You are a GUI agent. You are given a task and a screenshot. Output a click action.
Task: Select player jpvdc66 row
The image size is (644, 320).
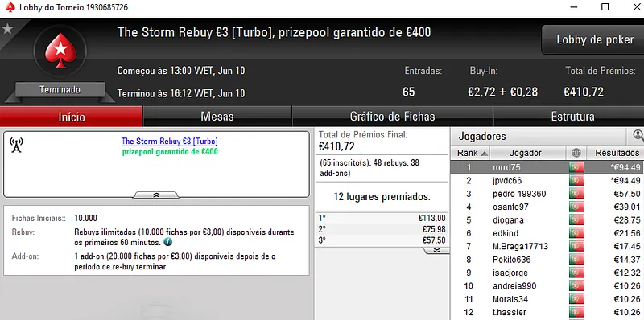coord(547,181)
